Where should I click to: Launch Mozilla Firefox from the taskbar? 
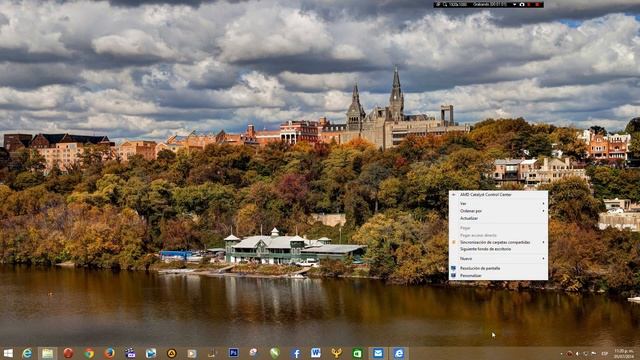(109, 353)
